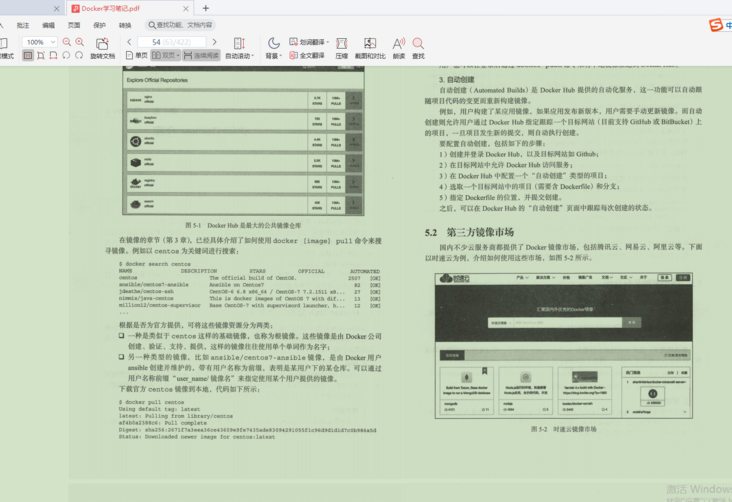Click the heading '5.2 第三方镜像市场'

coord(469,232)
